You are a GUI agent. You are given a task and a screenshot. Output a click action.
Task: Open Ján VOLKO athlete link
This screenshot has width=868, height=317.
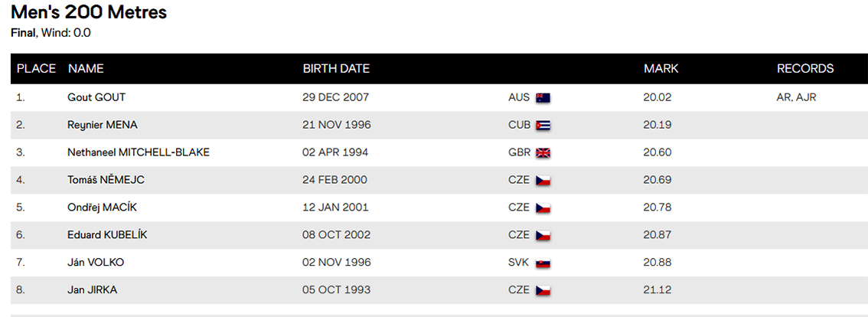click(96, 262)
